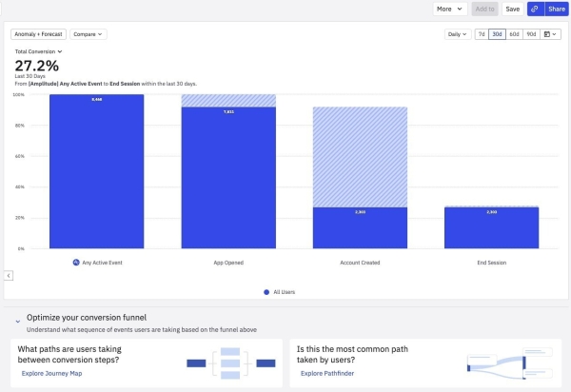Image resolution: width=571 pixels, height=392 pixels.
Task: Click the left sidebar collapse arrow
Action: [x=9, y=275]
